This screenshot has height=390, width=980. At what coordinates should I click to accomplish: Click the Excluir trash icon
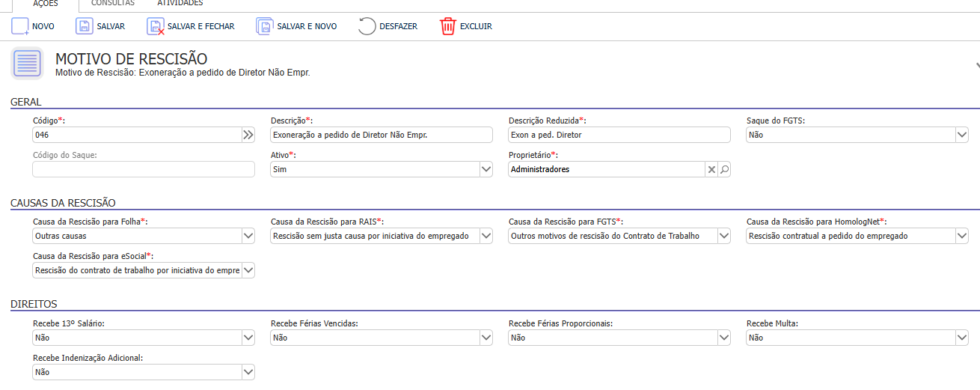click(x=447, y=26)
